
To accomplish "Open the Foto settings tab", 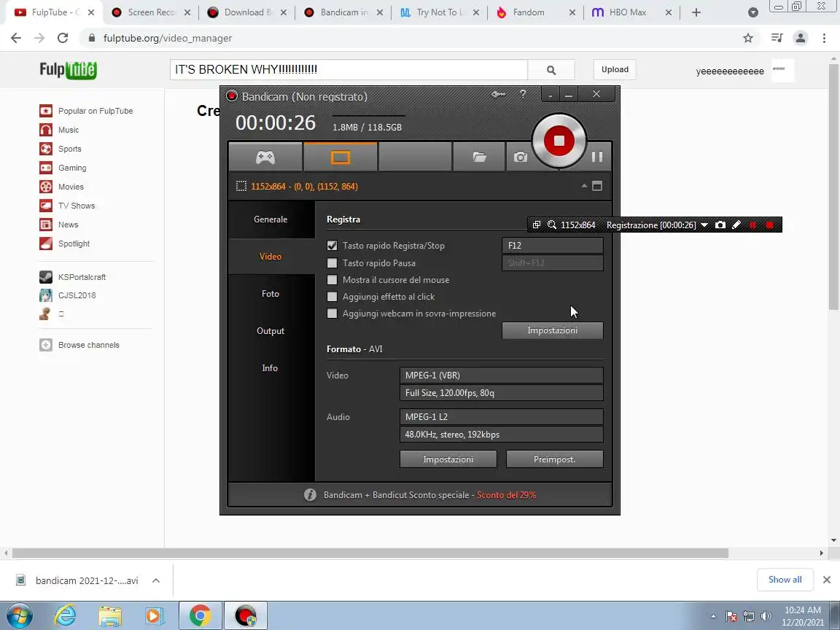I will tap(271, 294).
